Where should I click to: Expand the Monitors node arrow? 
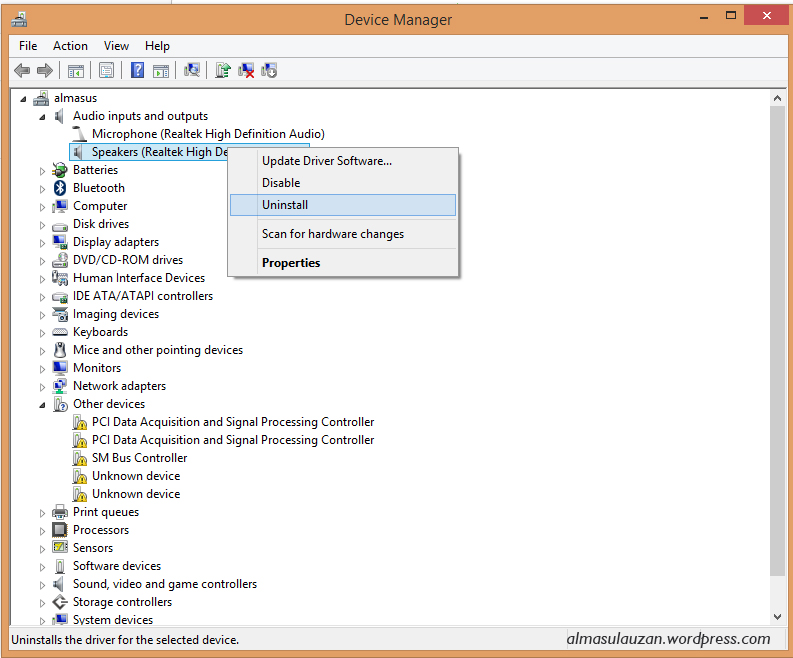42,369
